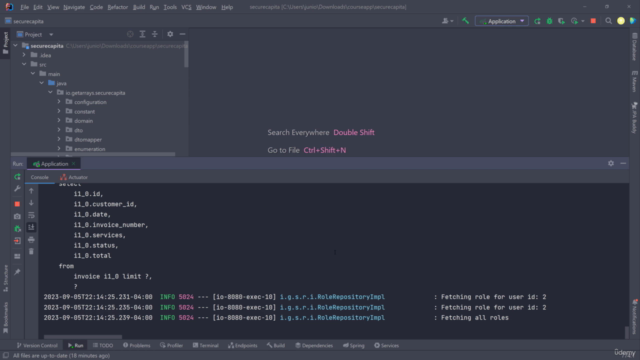
Task: Select the dto package
Action: (x=78, y=130)
